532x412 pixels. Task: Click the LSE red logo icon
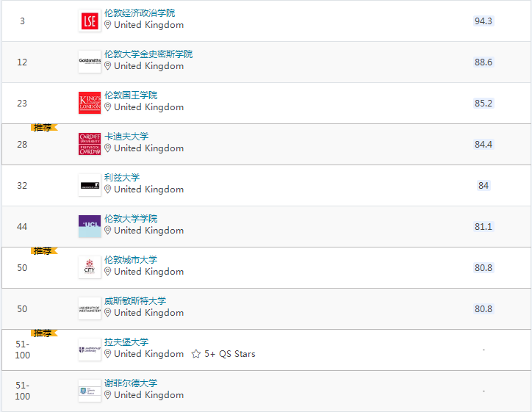point(90,21)
